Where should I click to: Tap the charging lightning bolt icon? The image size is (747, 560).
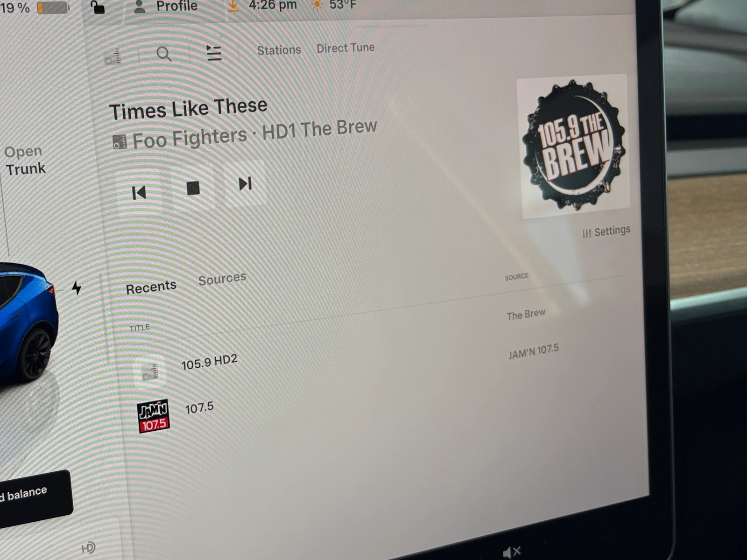[x=77, y=288]
